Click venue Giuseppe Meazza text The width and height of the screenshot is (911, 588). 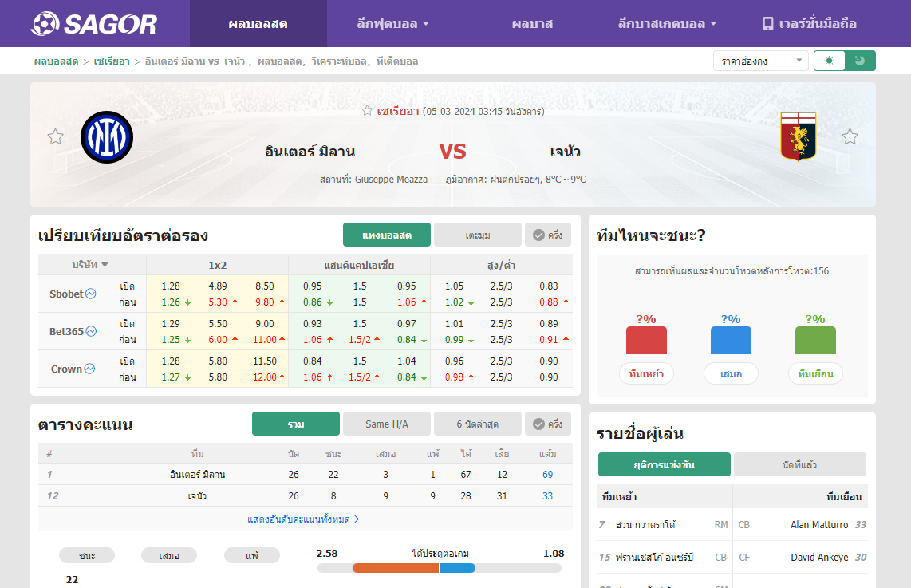point(391,180)
